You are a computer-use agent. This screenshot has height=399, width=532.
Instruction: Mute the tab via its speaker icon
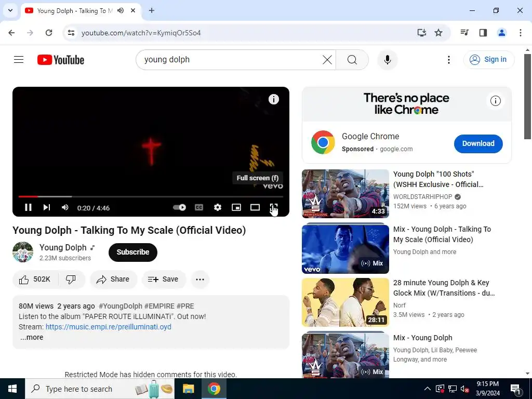click(121, 10)
